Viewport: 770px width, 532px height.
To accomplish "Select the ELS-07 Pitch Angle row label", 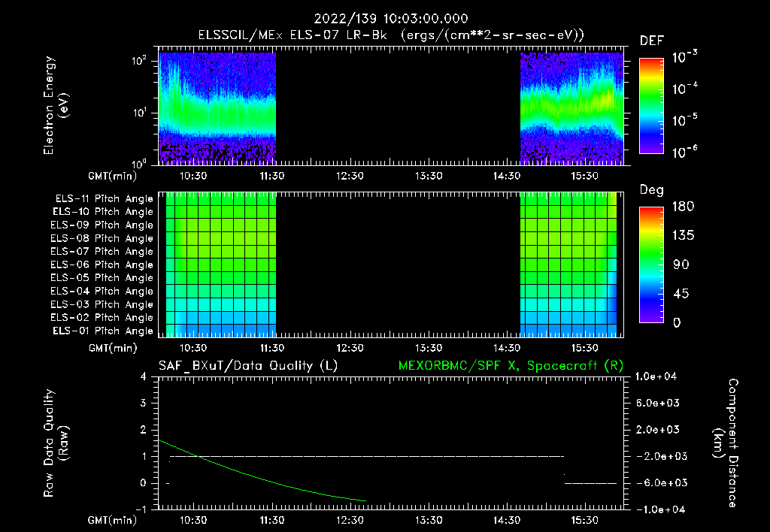I will (x=102, y=251).
